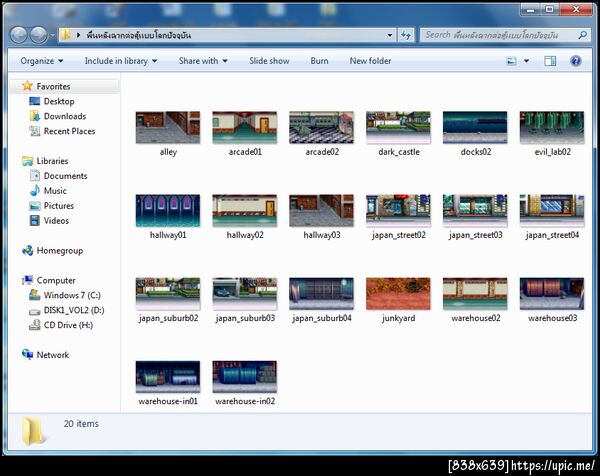Select Favorites in the navigation pane

tap(53, 86)
